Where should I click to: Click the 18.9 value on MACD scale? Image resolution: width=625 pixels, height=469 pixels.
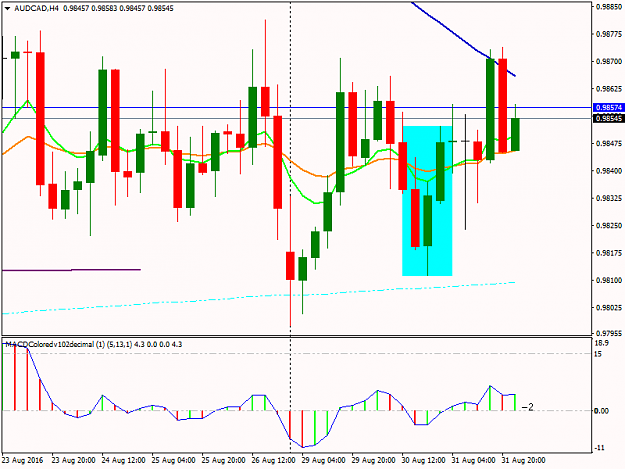coord(601,343)
